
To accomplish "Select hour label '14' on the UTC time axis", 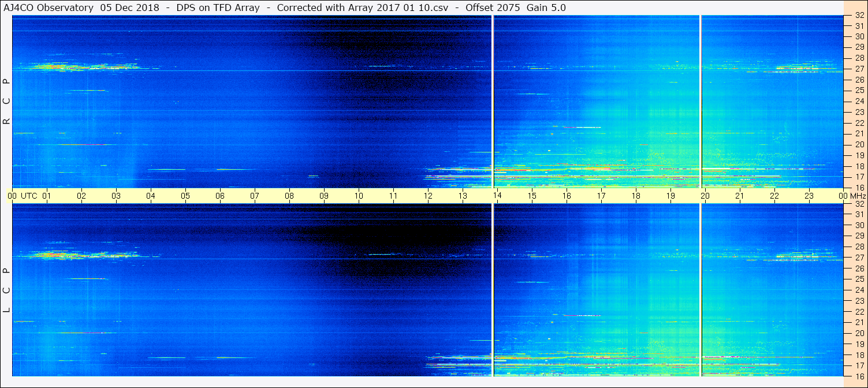I will 497,196.
